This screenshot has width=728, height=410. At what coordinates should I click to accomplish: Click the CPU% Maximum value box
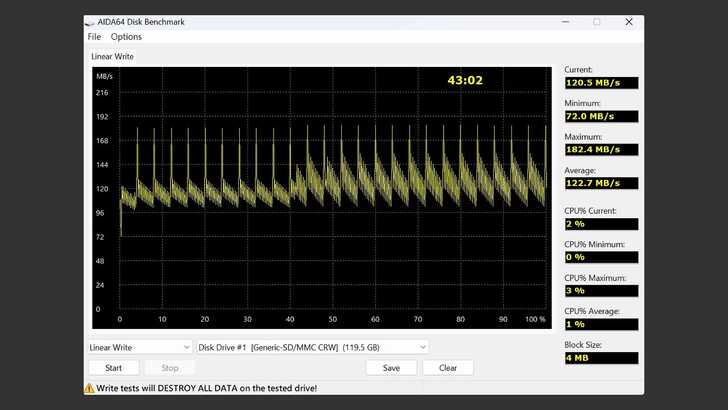[x=600, y=290]
